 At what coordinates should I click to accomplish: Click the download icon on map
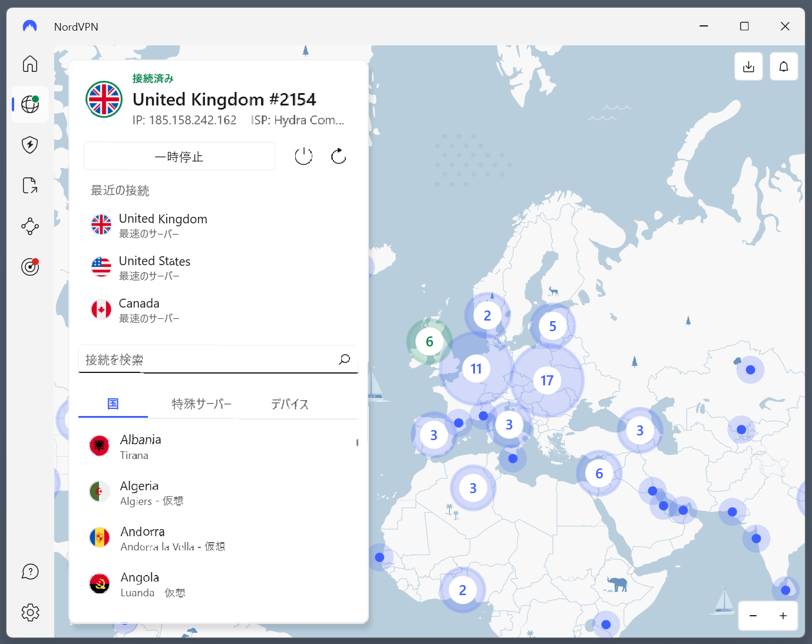pos(748,67)
